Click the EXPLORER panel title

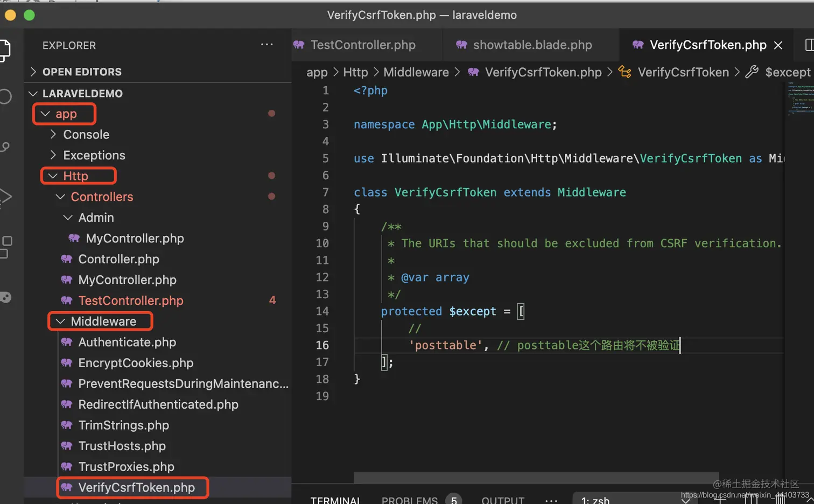69,45
